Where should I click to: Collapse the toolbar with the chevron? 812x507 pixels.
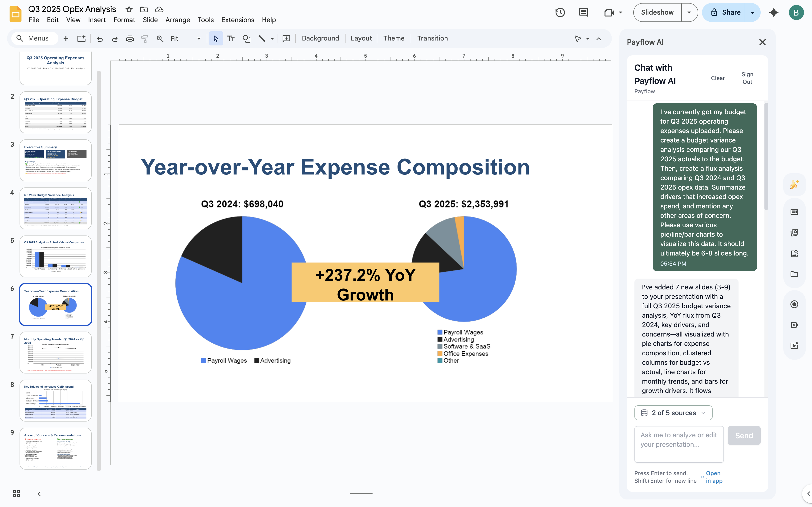599,39
